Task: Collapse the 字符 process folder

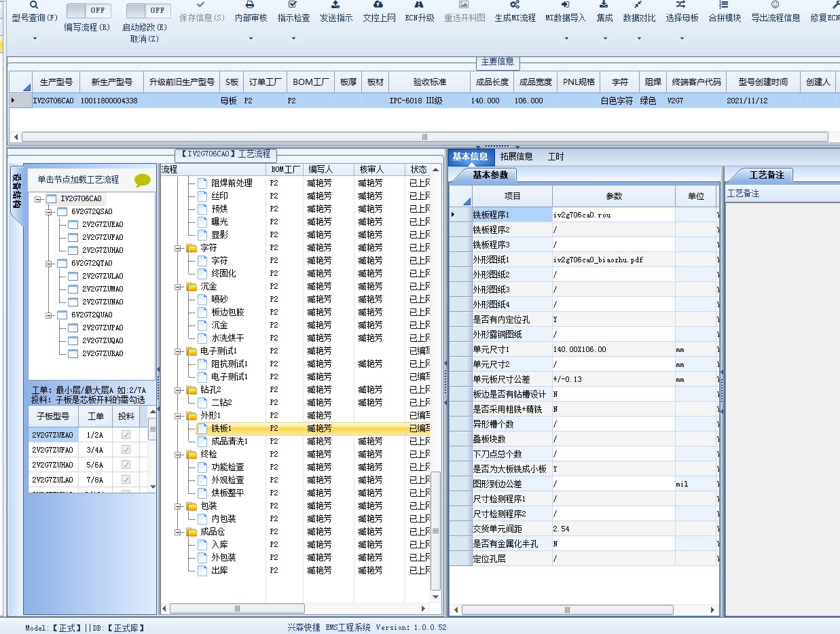Action: click(x=178, y=248)
